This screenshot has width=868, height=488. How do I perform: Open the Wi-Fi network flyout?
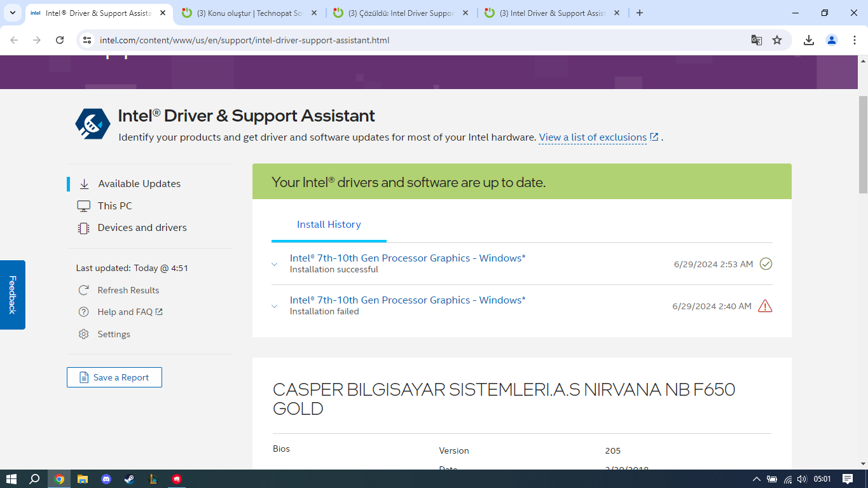[788, 479]
